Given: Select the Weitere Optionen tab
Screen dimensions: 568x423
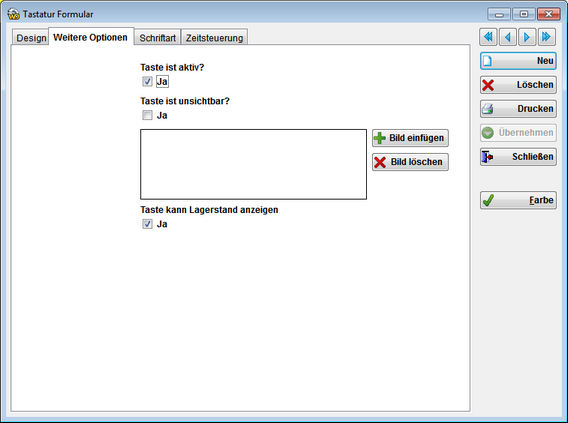Looking at the screenshot, I should point(91,37).
